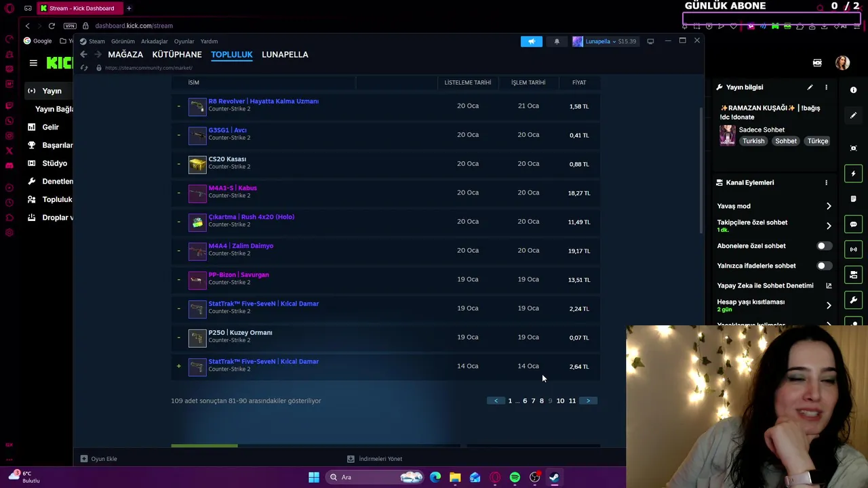Click the browser address bar dashboard.kick.com/stream

coord(134,26)
